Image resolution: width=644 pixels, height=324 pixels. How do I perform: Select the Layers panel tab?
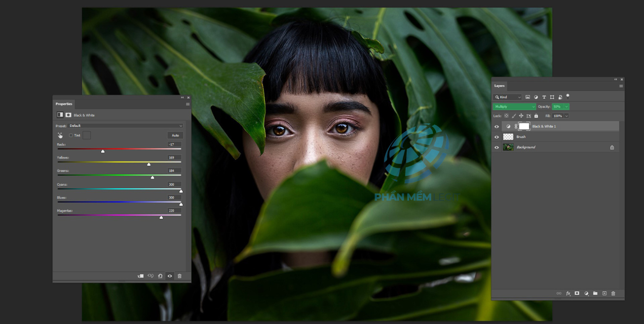coord(499,86)
